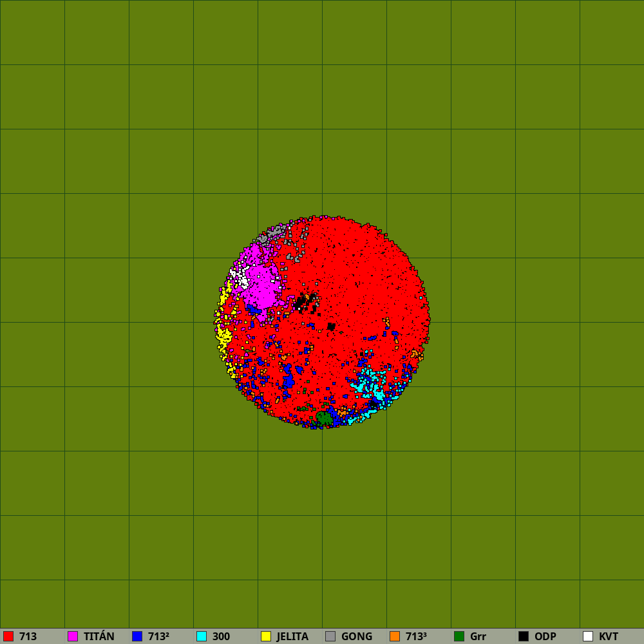Click the magenta TITÁN legend swatch
The width and height of the screenshot is (644, 644).
click(73, 636)
